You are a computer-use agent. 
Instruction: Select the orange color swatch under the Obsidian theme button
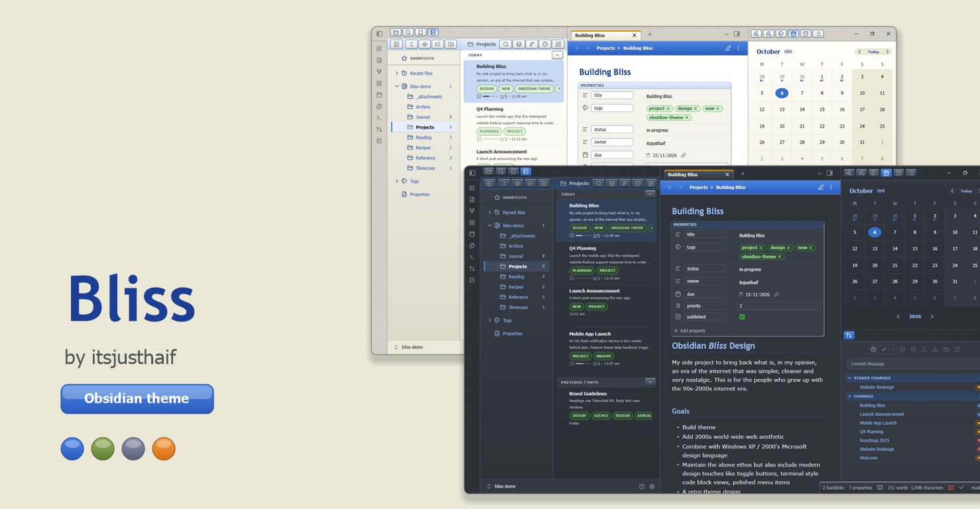(x=164, y=449)
